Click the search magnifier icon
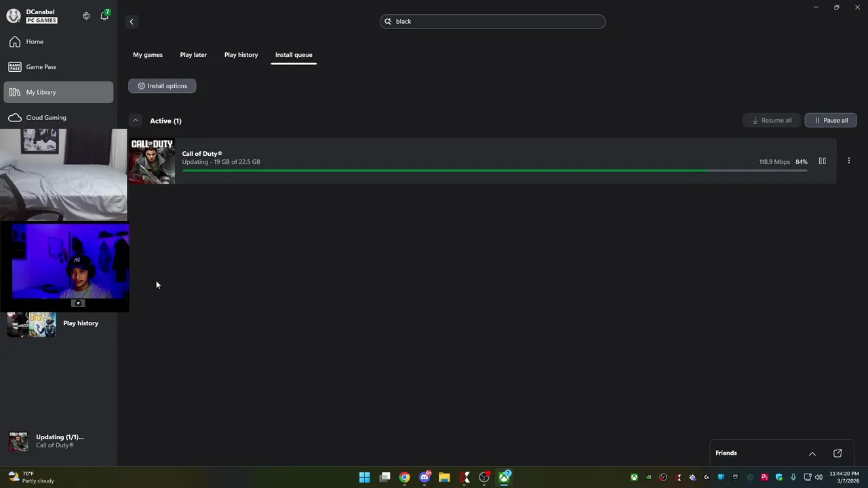Screen dimensions: 868x488 coord(389,22)
